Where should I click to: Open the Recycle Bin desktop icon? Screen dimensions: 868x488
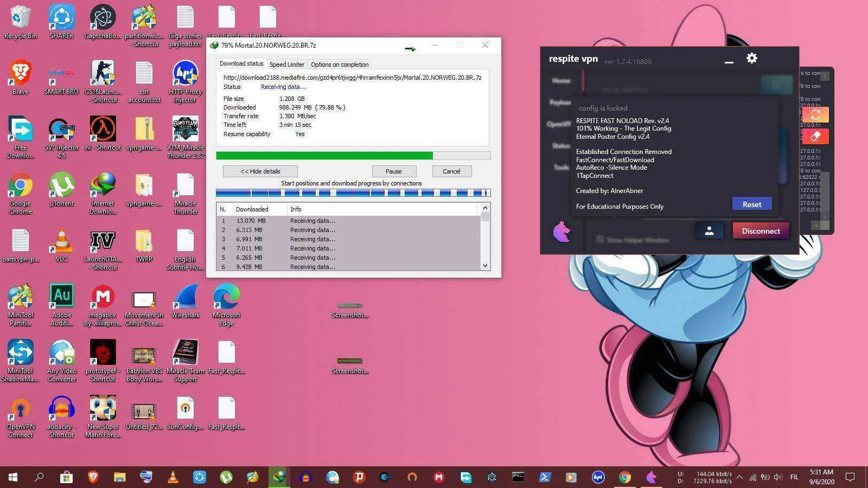coord(20,23)
